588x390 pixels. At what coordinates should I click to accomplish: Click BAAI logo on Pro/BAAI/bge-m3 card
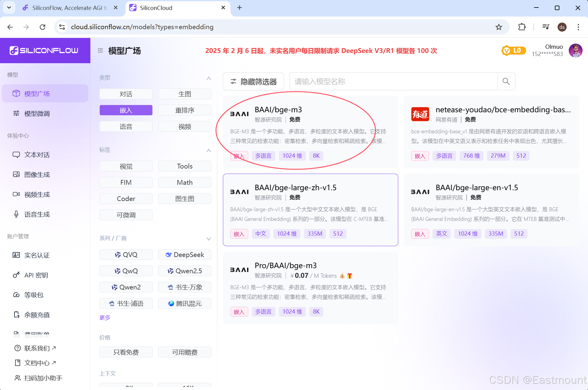[239, 270]
